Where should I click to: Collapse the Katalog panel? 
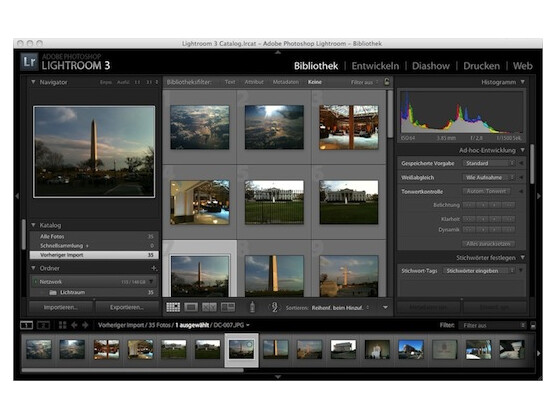[x=33, y=225]
